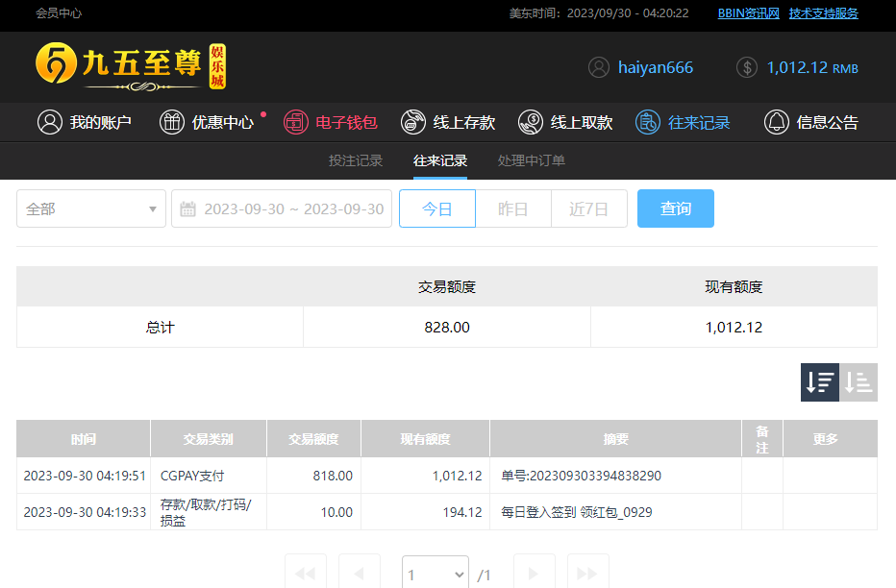Viewport: 896px width, 588px height.
Task: Click the 更多 column header
Action: [x=831, y=439]
